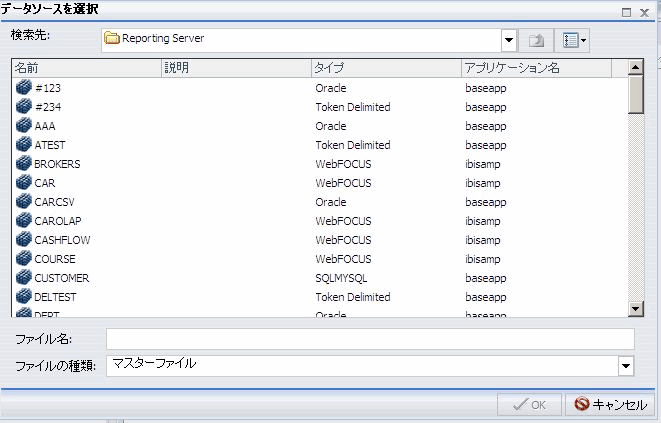
Task: Click ibisamp in the COURSE row
Action: pyautogui.click(x=483, y=259)
